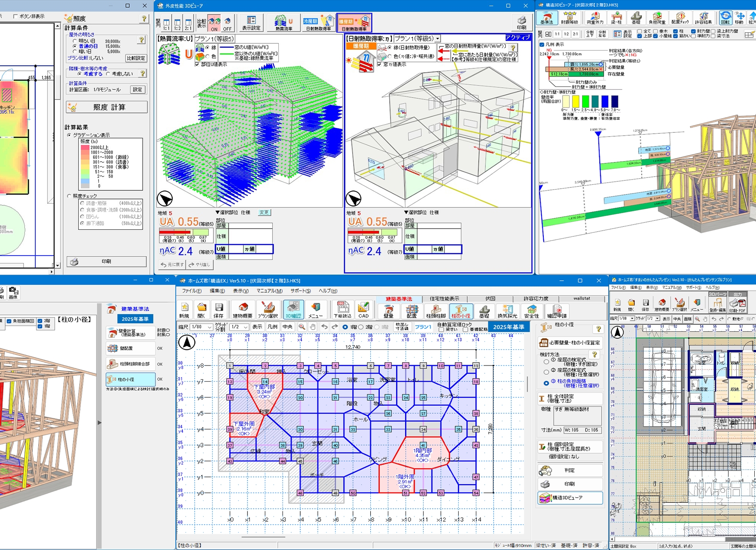Click the 3D確認 toolbar icon
Screen dimensions: 756x550
point(293,309)
